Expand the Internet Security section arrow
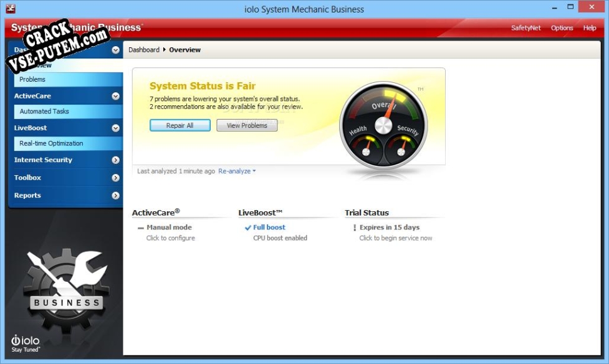 (115, 160)
